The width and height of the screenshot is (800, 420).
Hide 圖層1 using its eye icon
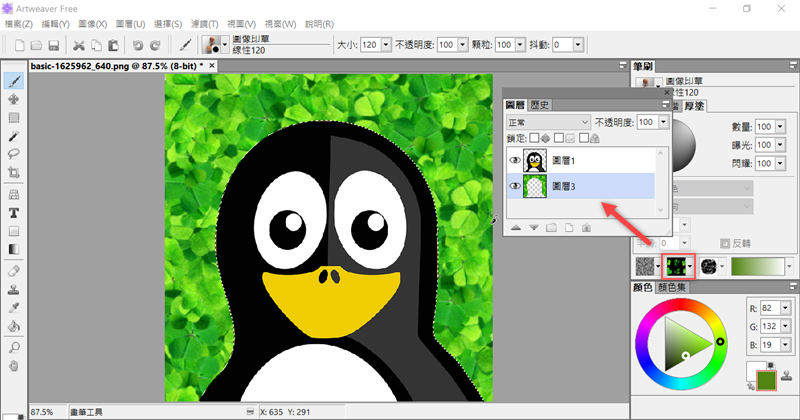point(516,160)
